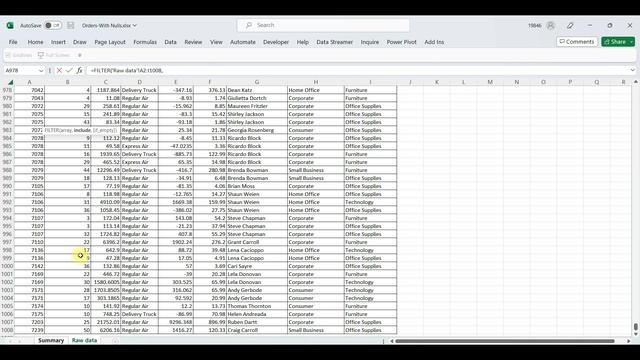Switch to the Raw data sheet tab
This screenshot has width=640, height=360.
coord(84,340)
